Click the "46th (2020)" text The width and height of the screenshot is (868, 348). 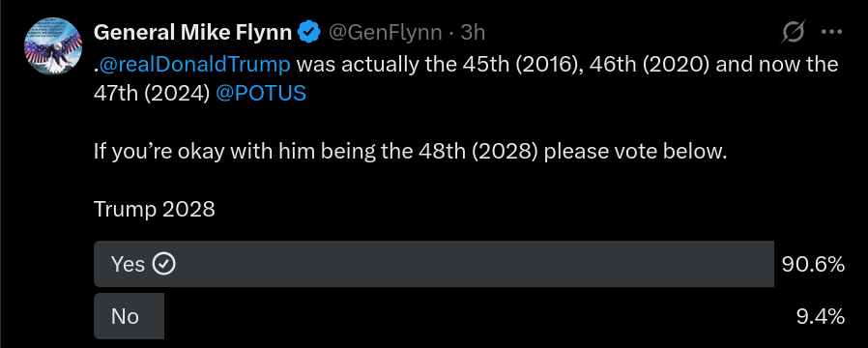tap(650, 64)
